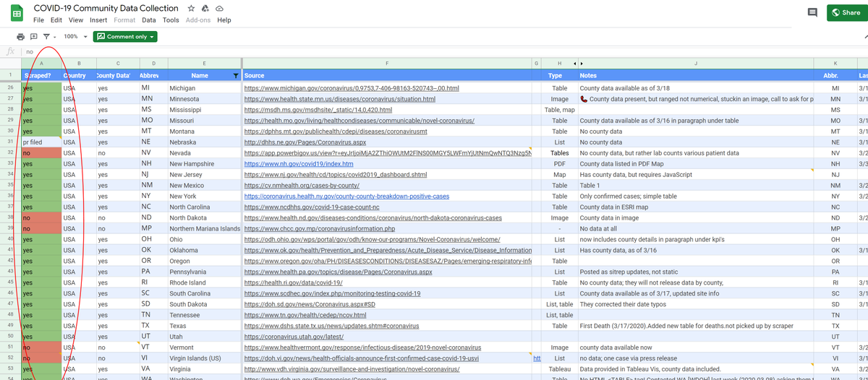The height and width of the screenshot is (380, 868).
Task: Select the 'Table 1' note for New Mexico
Action: pos(695,185)
